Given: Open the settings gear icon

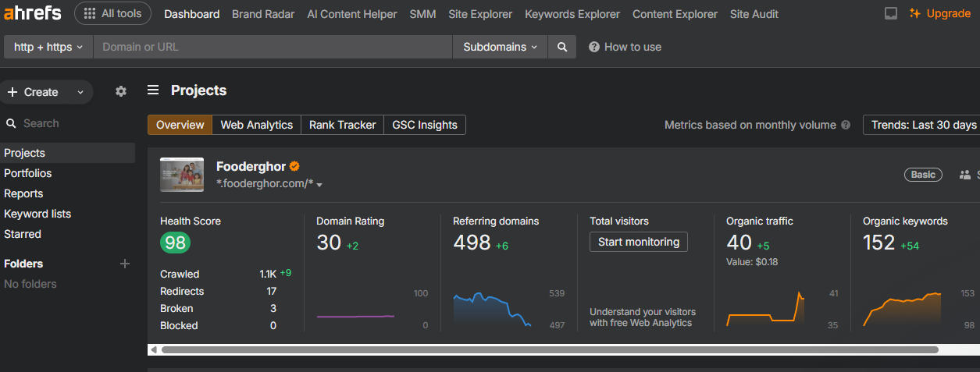Looking at the screenshot, I should point(120,91).
